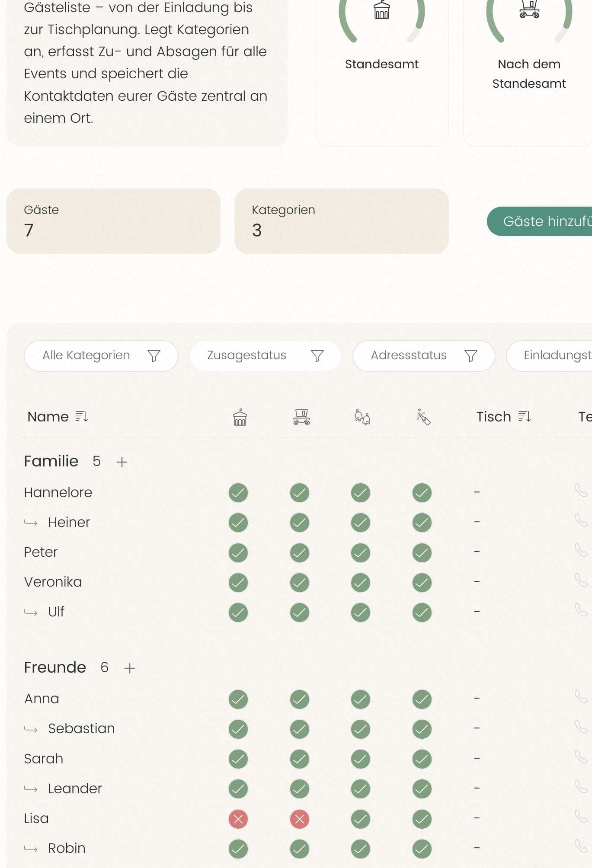The image size is (592, 868).
Task: Click the phone icon in Ulf's row
Action: tap(581, 610)
